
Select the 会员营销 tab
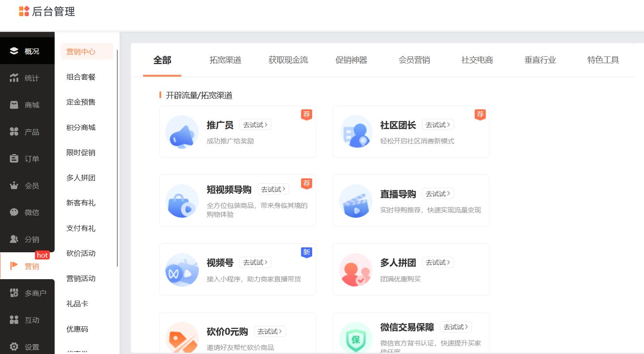pyautogui.click(x=414, y=60)
